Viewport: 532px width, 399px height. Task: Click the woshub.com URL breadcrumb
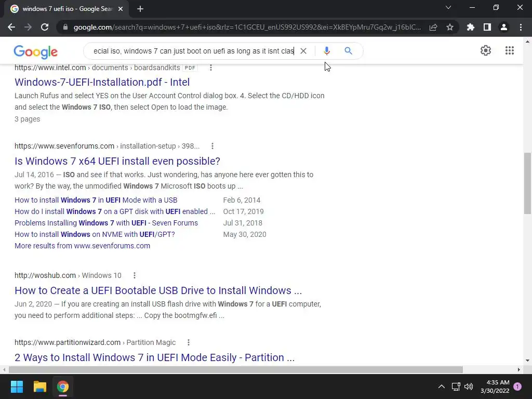point(68,275)
